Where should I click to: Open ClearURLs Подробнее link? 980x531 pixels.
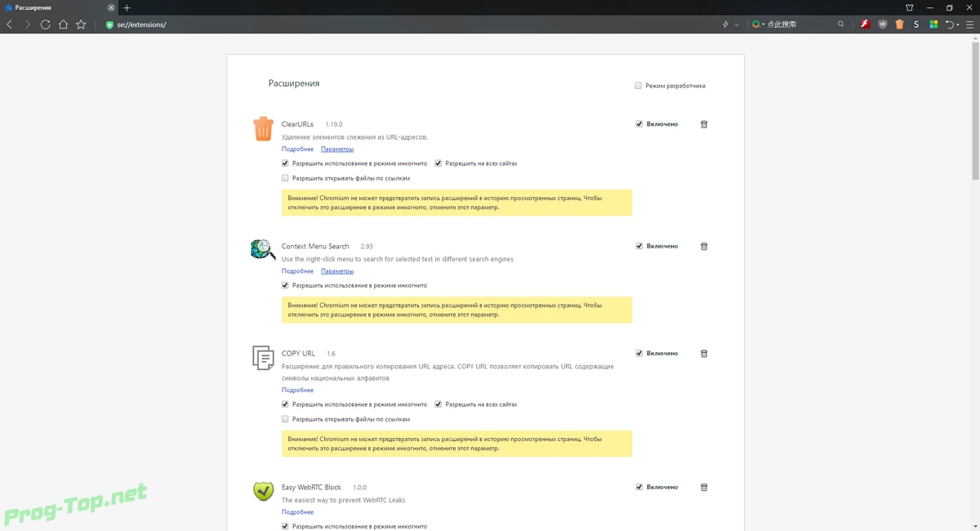pos(297,149)
